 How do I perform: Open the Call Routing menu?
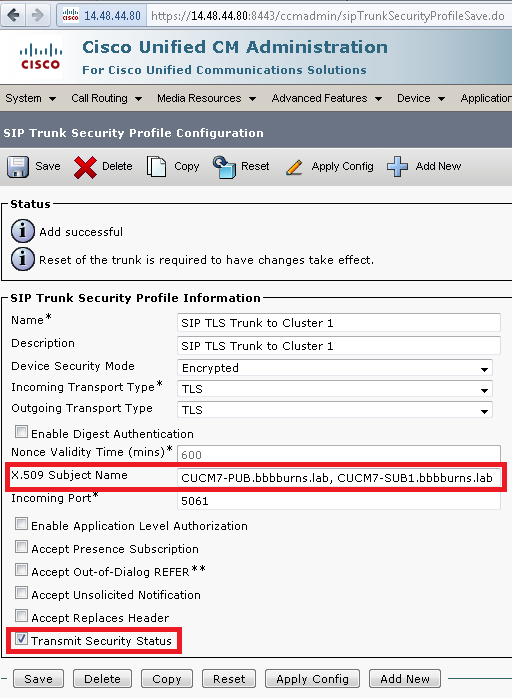tap(106, 98)
